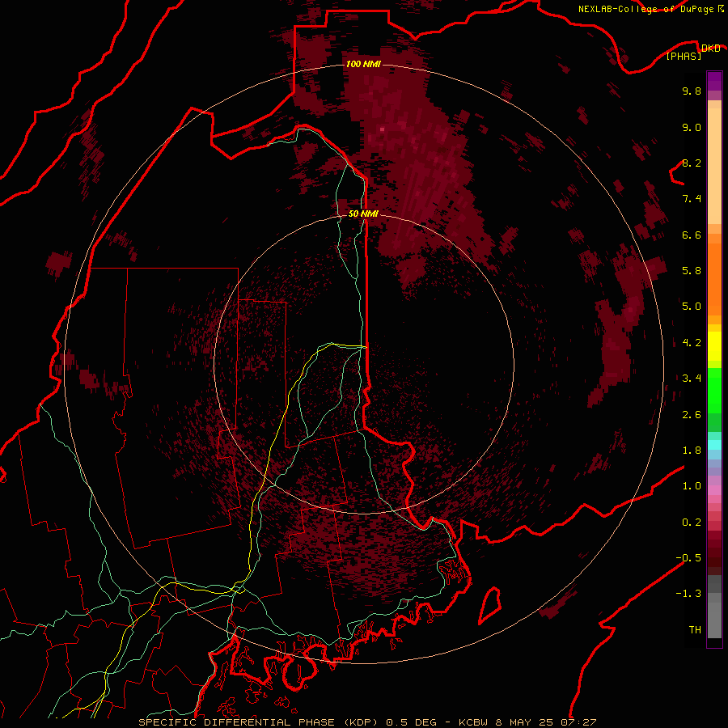Image resolution: width=728 pixels, height=728 pixels.
Task: Click the 4.2 value on the color scale
Action: click(692, 343)
